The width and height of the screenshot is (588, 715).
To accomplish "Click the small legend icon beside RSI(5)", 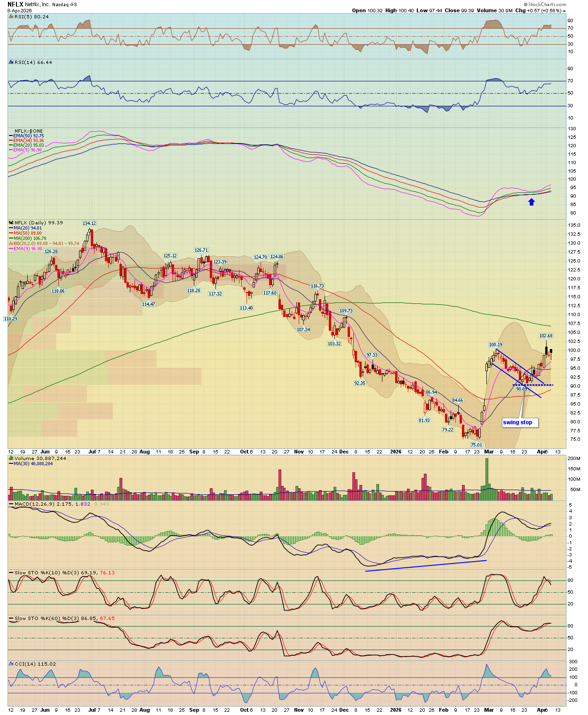I will (x=11, y=16).
